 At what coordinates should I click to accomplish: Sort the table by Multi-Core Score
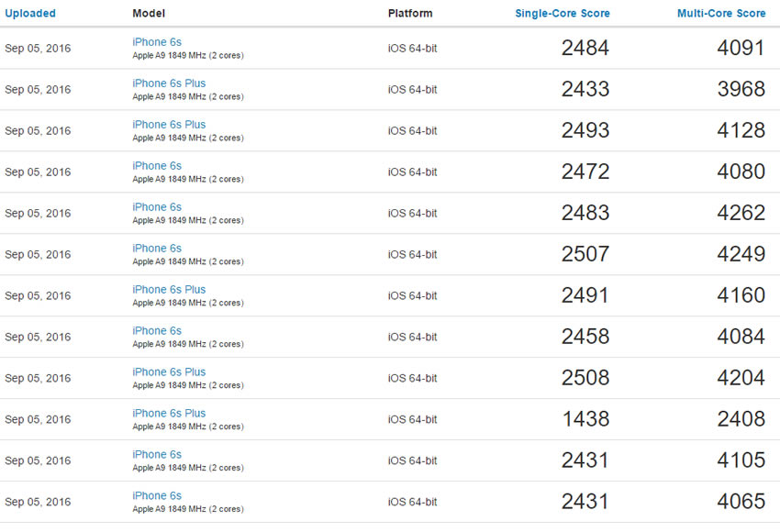click(x=721, y=13)
